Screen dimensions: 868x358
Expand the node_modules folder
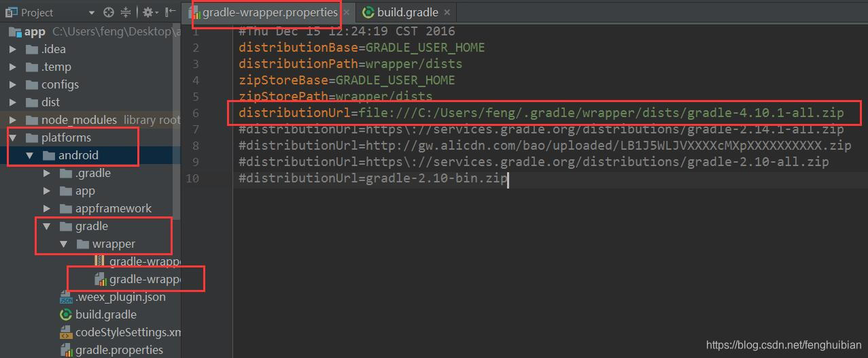(x=13, y=120)
